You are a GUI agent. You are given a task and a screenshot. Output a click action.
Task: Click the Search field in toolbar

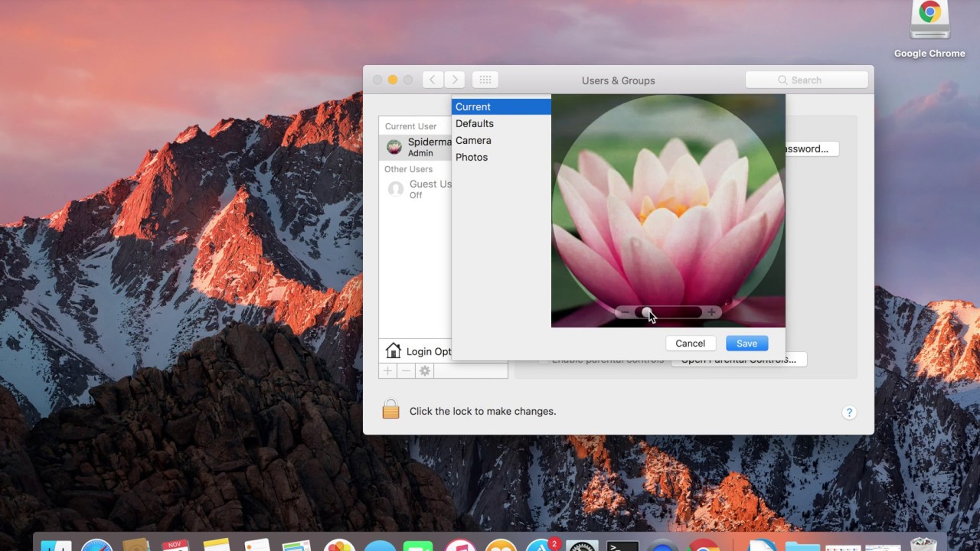(x=807, y=80)
